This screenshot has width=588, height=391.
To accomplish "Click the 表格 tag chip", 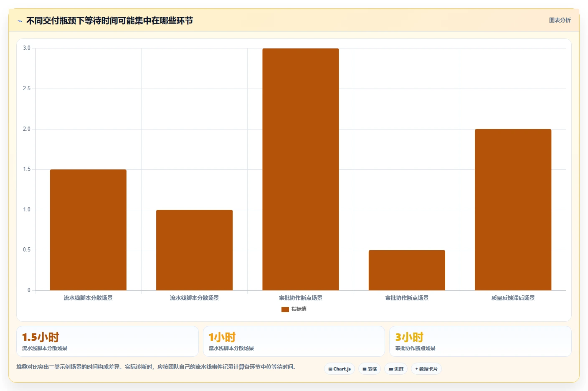I will coord(370,369).
